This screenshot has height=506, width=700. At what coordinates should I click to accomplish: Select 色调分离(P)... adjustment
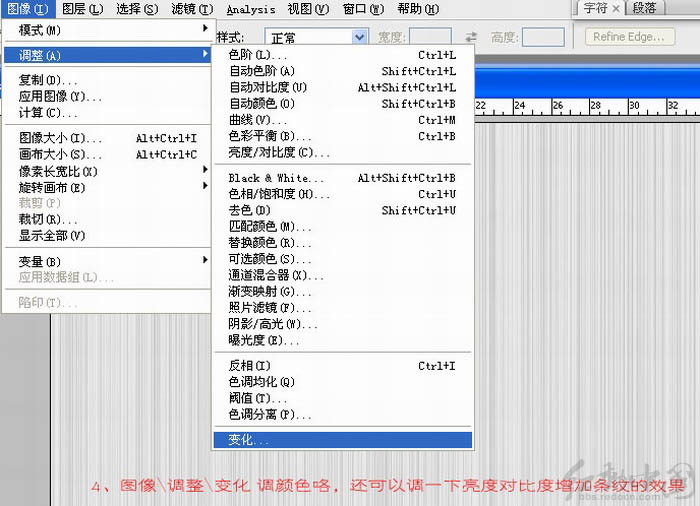(x=343, y=415)
